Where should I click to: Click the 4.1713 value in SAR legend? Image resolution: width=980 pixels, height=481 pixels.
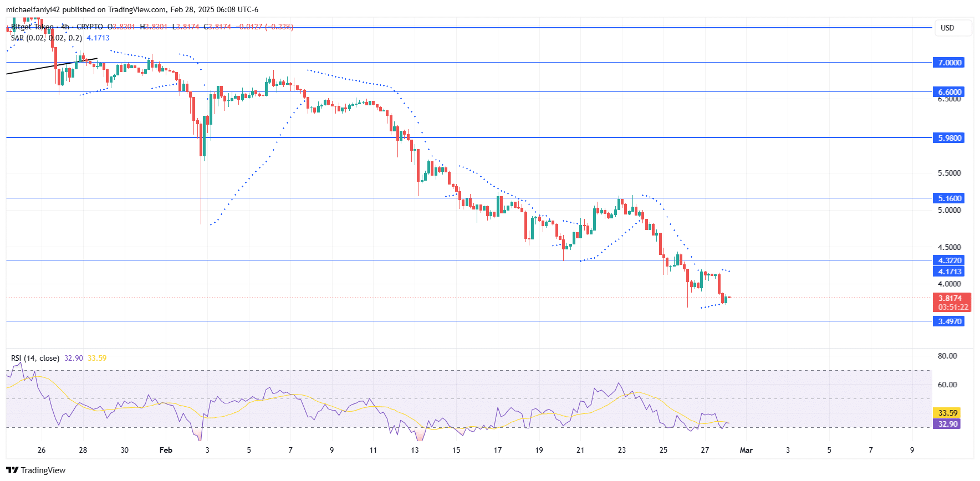[98, 38]
